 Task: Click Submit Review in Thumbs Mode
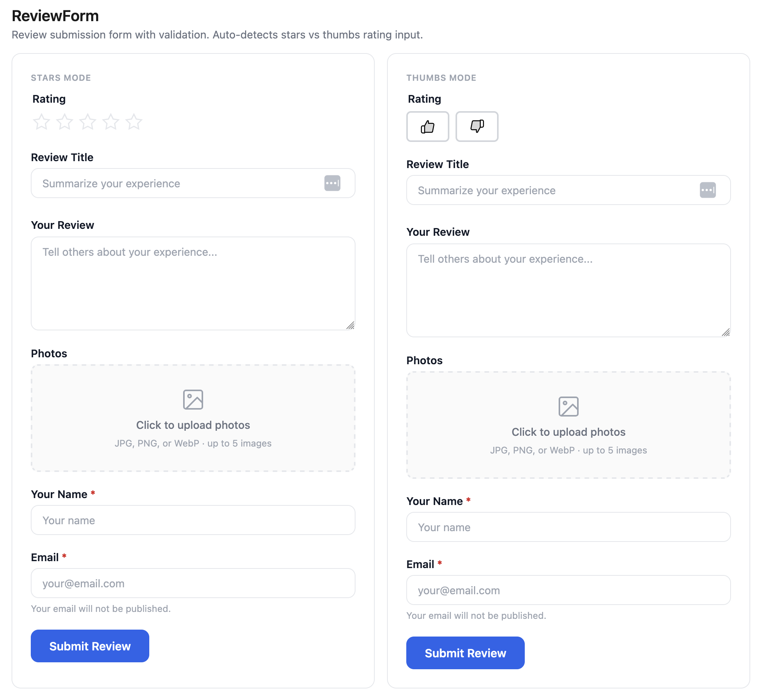tap(465, 653)
